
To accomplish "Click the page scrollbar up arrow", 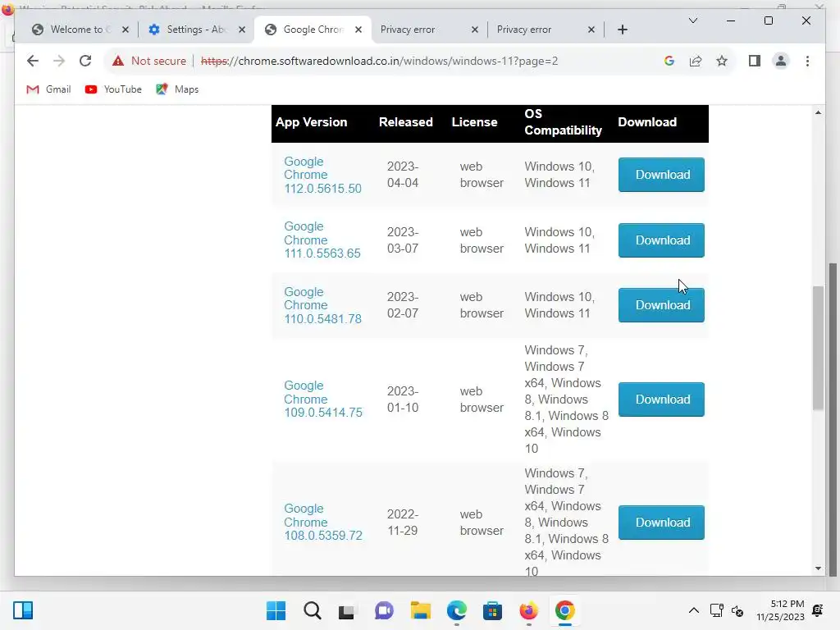I will 818,112.
